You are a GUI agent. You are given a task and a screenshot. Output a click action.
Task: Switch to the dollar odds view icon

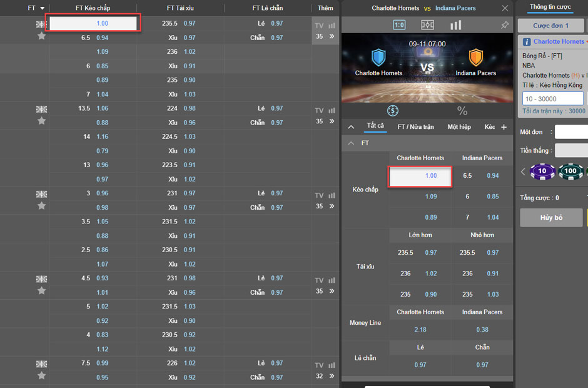pyautogui.click(x=393, y=111)
